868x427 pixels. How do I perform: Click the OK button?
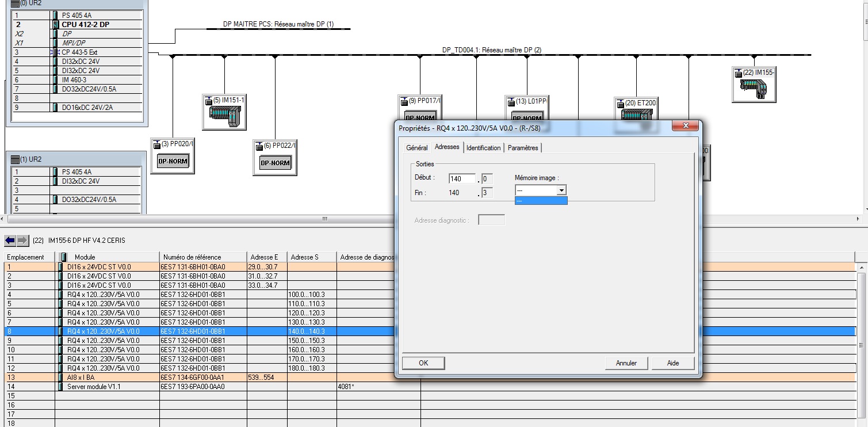point(423,363)
